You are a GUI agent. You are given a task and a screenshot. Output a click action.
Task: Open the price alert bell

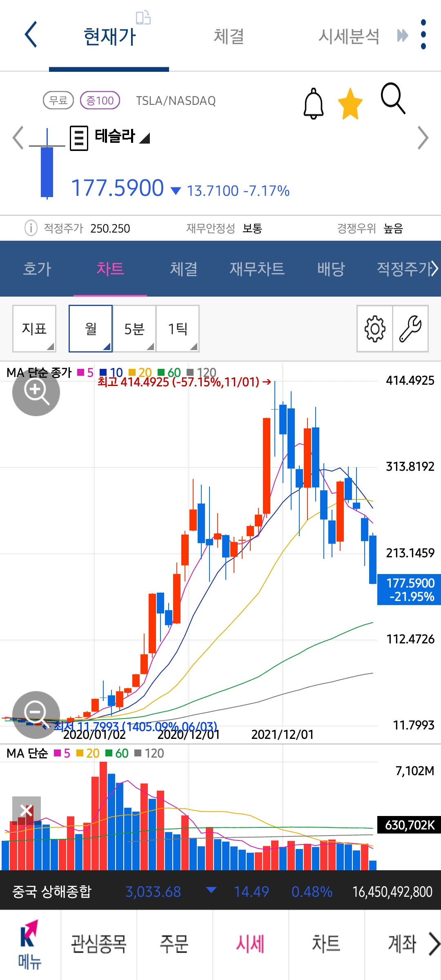[314, 104]
